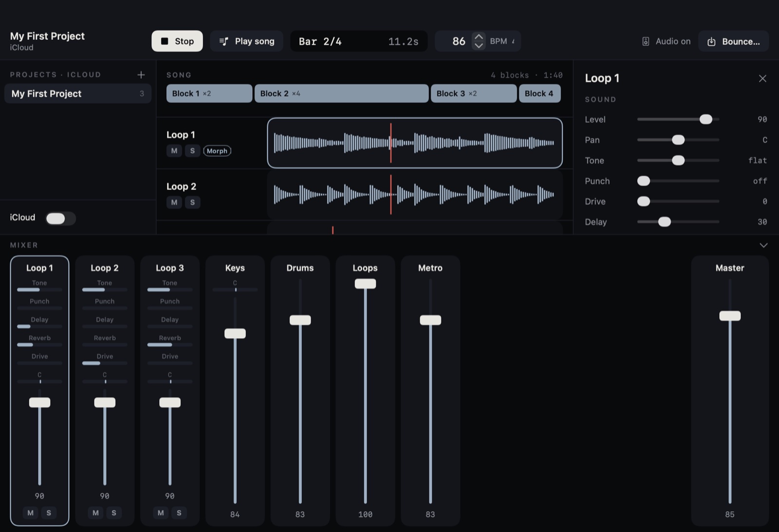Select Block 4 in the song row

tap(539, 93)
